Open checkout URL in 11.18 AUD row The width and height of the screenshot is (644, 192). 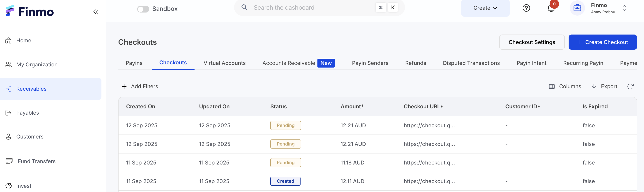click(429, 163)
